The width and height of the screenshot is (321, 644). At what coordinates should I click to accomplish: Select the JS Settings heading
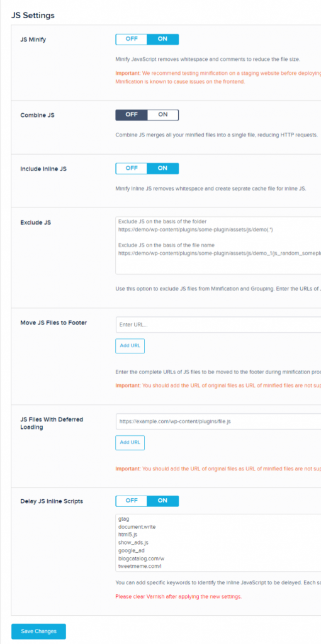click(33, 16)
